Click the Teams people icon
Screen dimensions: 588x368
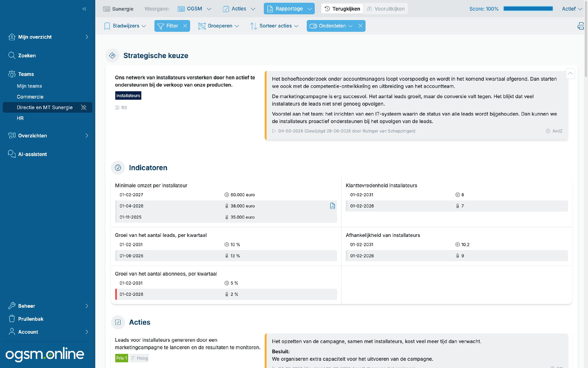[x=12, y=74]
